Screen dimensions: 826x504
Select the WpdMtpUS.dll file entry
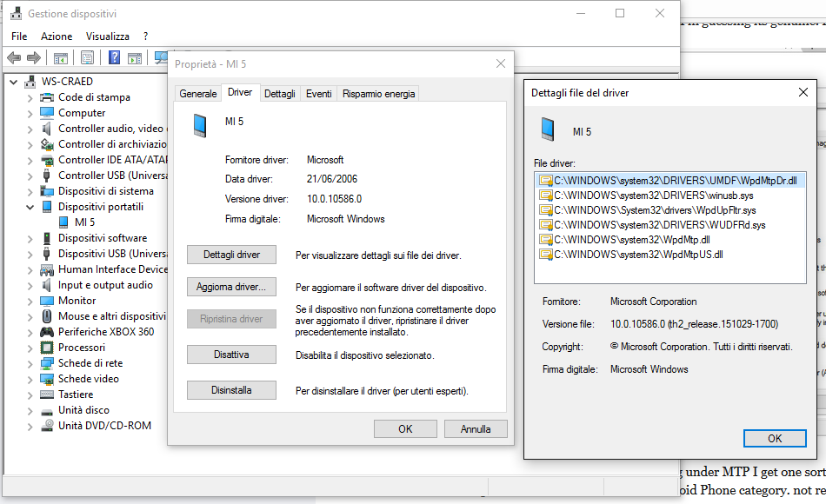tap(631, 255)
